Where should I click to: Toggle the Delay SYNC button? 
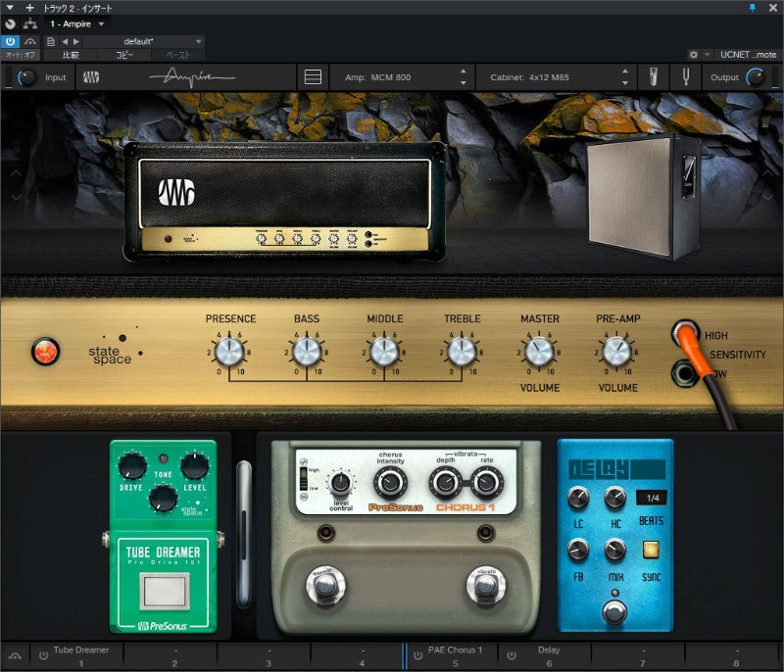click(651, 550)
